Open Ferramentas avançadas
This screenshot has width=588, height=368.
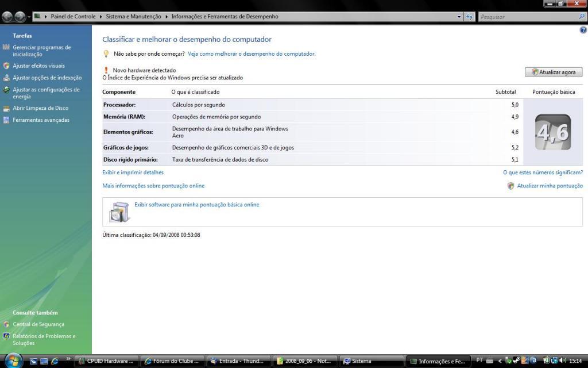(41, 120)
